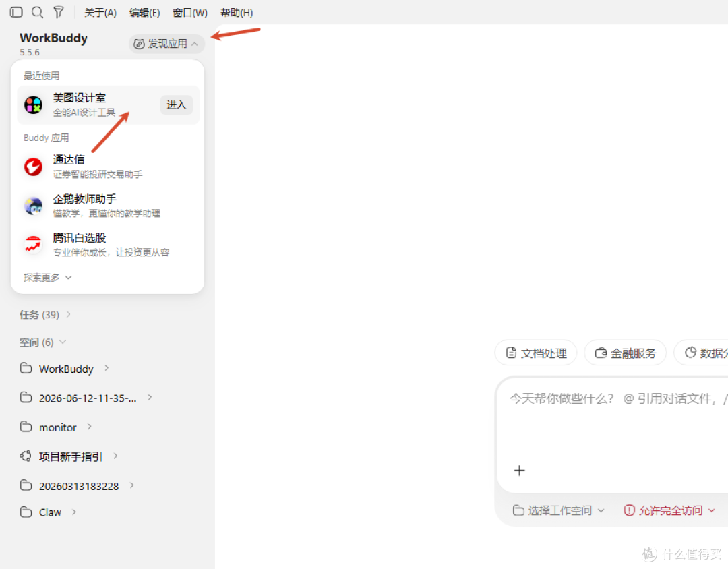Image resolution: width=728 pixels, height=569 pixels.
Task: Click 进入 button for 美图设计室
Action: coord(177,105)
